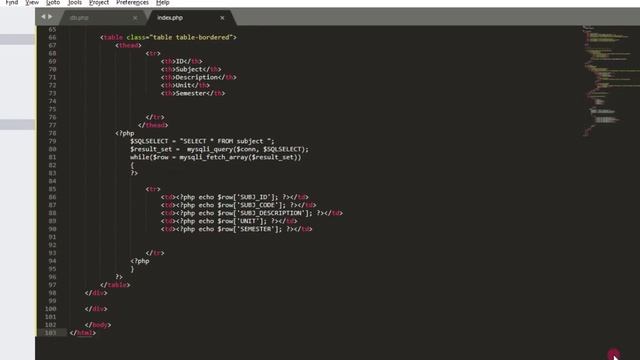
Task: Click the Semester table header line
Action: 193,93
